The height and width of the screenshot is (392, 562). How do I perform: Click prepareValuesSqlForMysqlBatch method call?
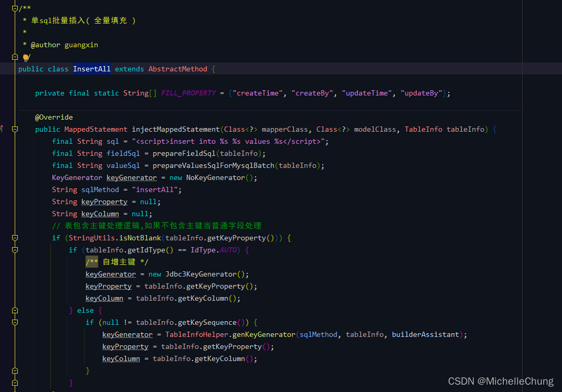click(x=214, y=165)
